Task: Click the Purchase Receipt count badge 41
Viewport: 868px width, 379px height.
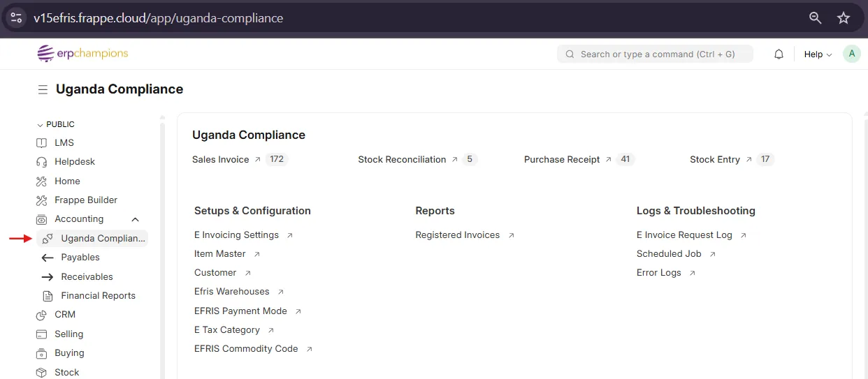Action: coord(625,160)
